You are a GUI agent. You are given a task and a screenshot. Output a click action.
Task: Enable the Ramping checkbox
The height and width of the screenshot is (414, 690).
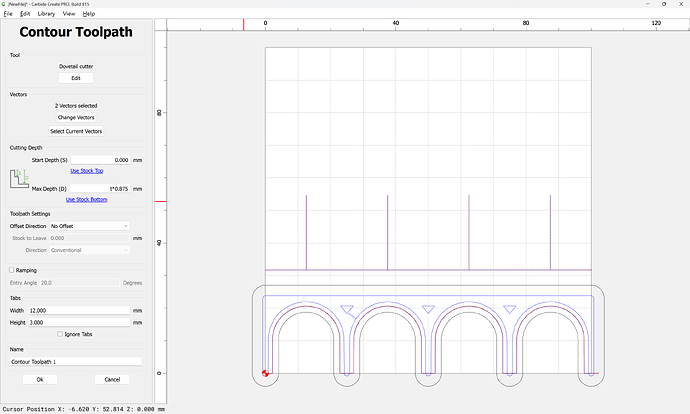tap(12, 270)
